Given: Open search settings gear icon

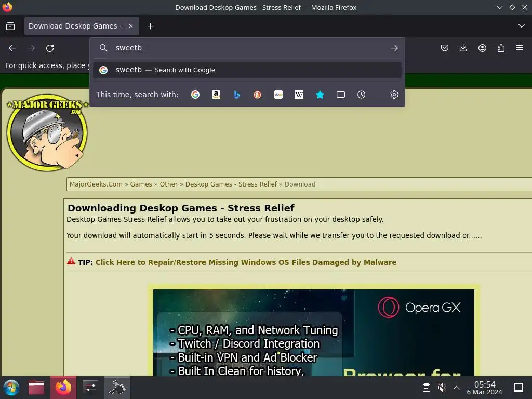Looking at the screenshot, I should pyautogui.click(x=394, y=95).
